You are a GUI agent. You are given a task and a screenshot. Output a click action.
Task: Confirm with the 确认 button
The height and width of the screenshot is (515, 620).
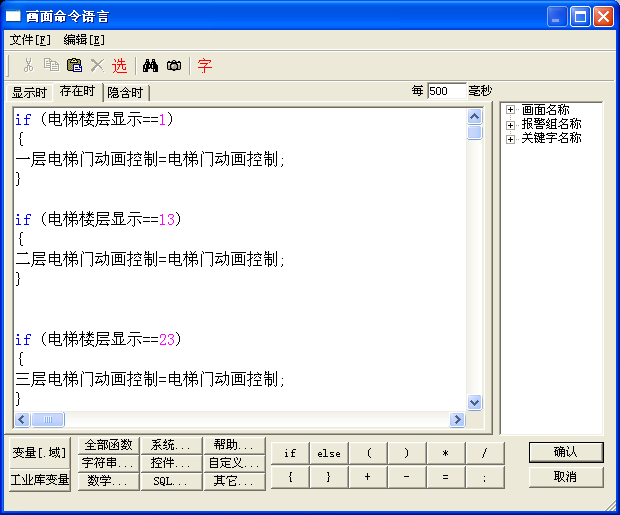566,452
